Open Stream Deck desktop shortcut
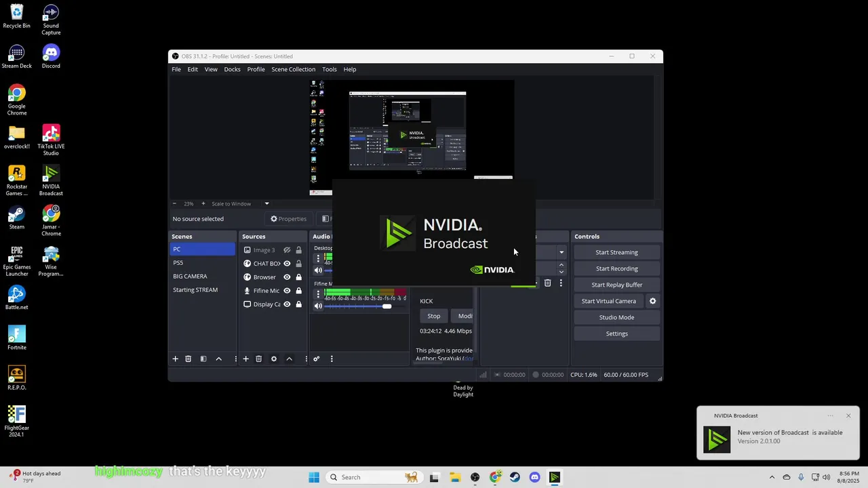868x488 pixels. (17, 57)
